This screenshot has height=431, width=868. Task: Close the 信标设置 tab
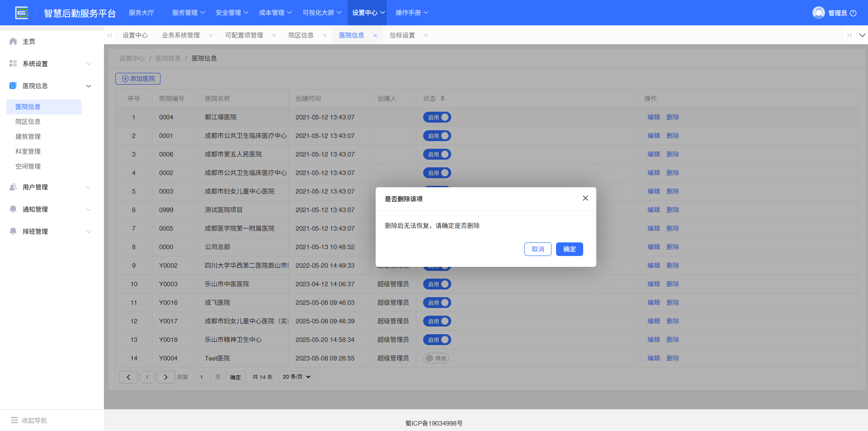[426, 35]
